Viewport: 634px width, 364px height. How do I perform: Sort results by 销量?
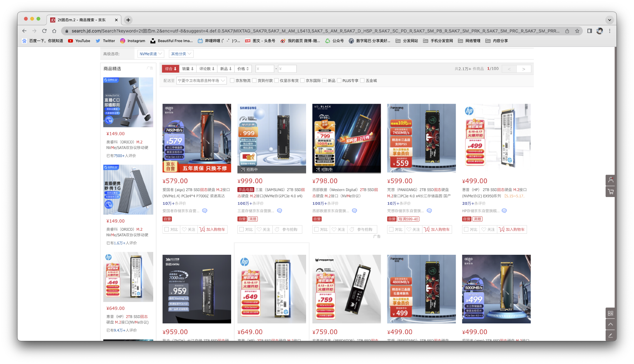188,69
